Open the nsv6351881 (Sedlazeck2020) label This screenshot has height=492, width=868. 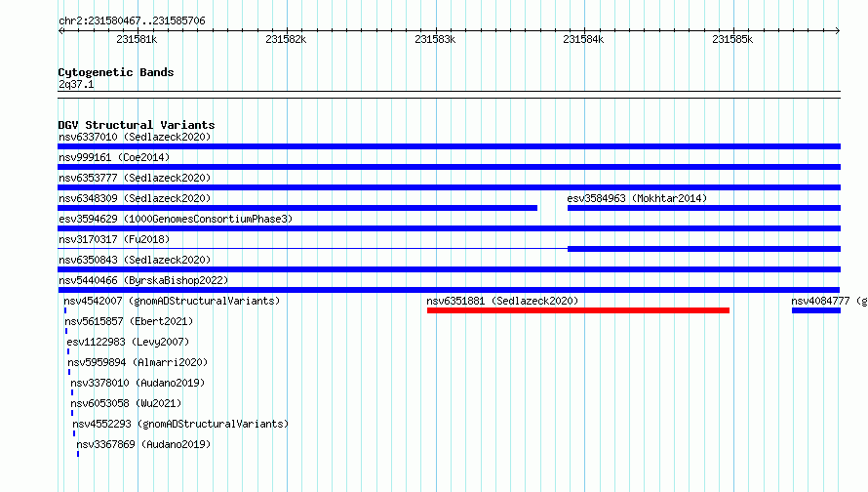click(x=502, y=301)
